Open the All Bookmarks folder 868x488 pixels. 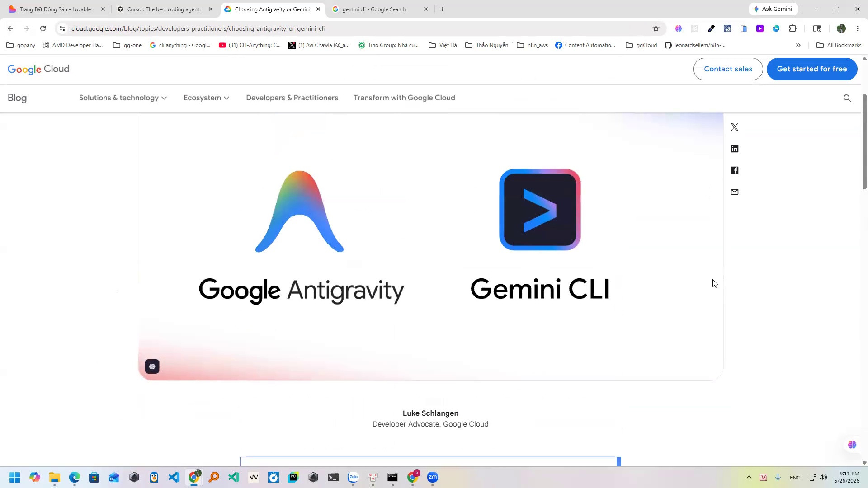(x=839, y=45)
